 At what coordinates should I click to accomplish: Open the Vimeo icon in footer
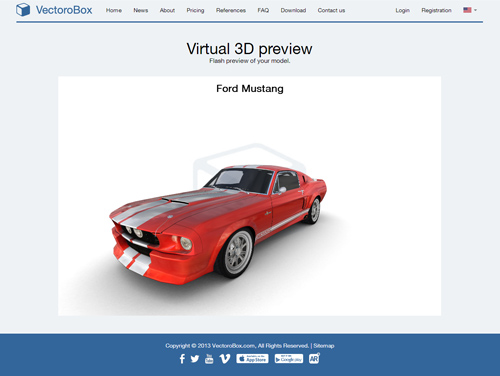(x=225, y=359)
